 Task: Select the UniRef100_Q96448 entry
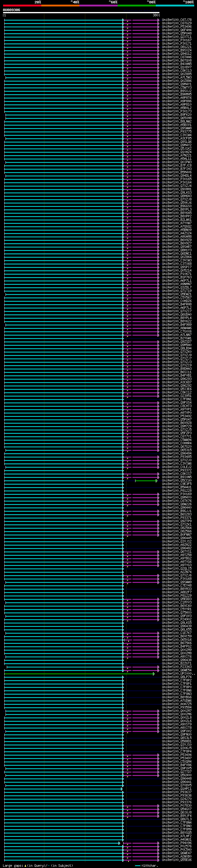pos(177,779)
